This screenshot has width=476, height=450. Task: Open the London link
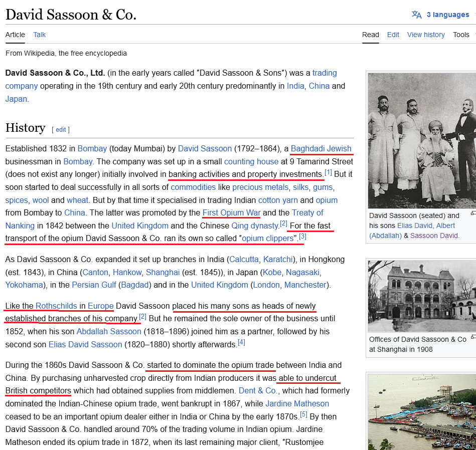pos(266,285)
